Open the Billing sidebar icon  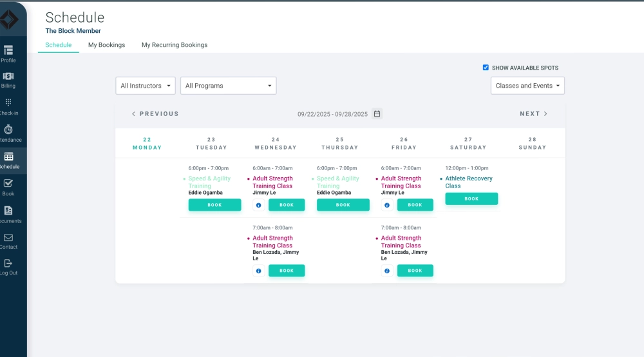click(x=8, y=77)
